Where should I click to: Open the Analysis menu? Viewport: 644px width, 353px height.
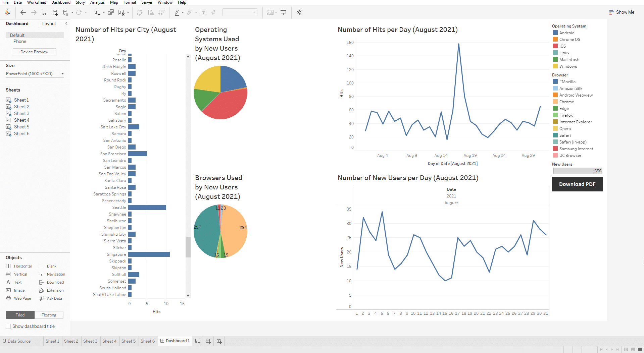(x=97, y=2)
